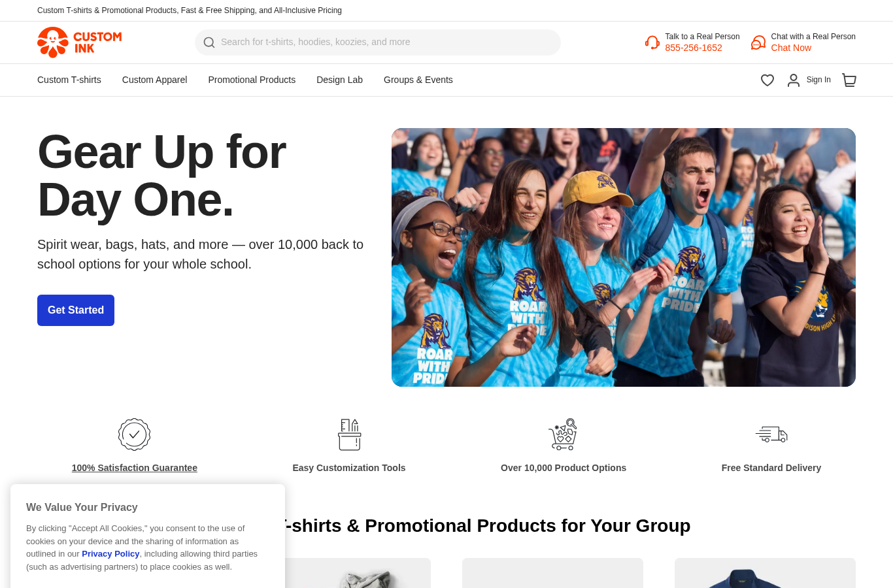This screenshot has width=893, height=588.
Task: Click the Chat Now link
Action: pyautogui.click(x=791, y=48)
